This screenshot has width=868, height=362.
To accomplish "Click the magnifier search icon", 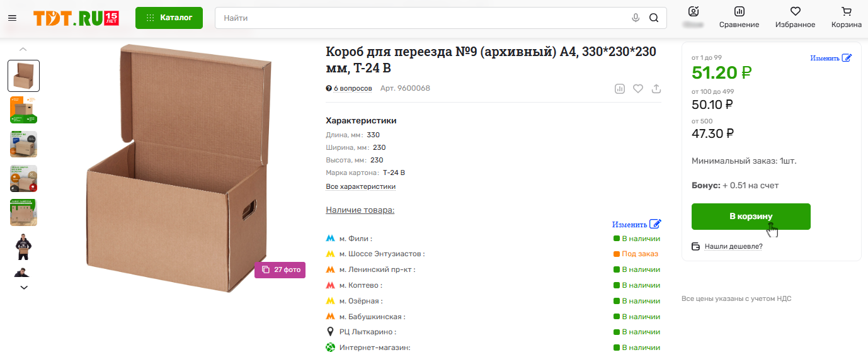I will 654,18.
